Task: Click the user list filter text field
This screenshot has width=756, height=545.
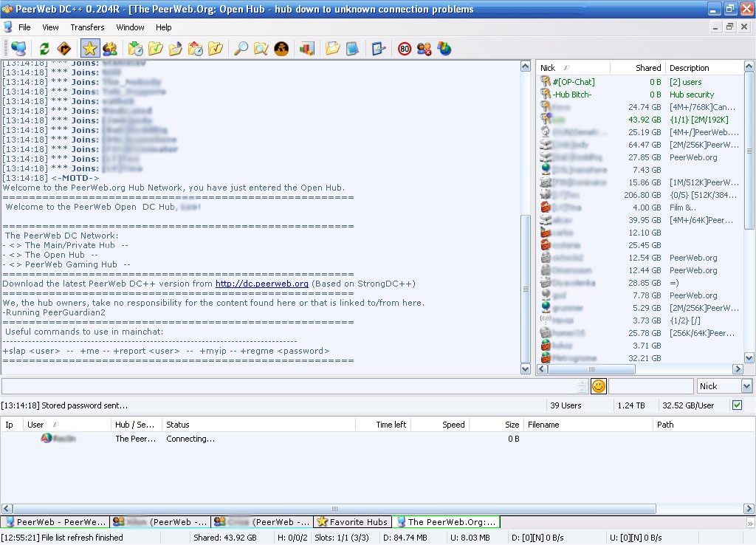Action: point(651,386)
